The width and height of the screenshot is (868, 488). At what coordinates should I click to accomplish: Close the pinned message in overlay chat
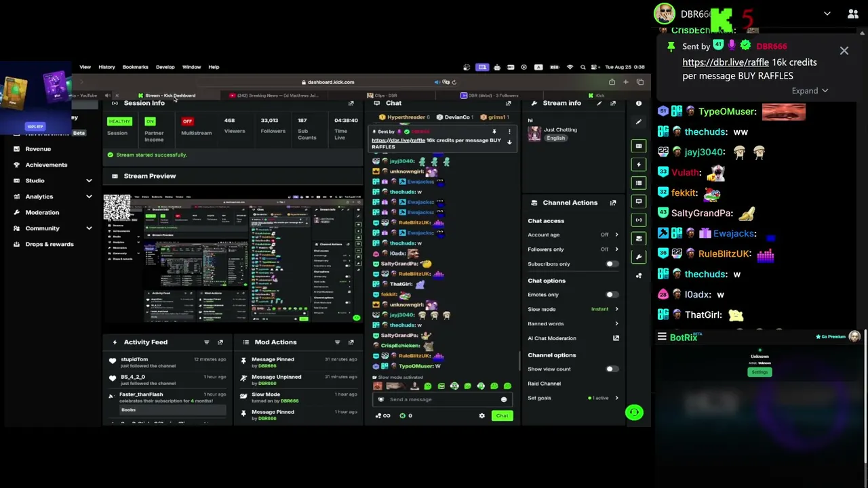pos(844,51)
